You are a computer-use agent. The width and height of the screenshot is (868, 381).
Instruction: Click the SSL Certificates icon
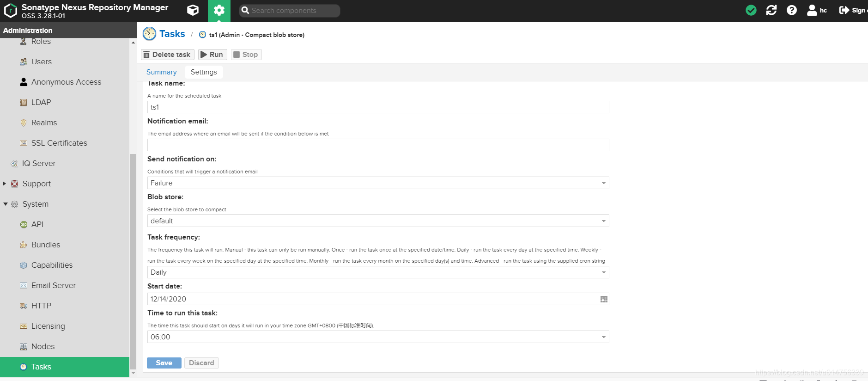pos(24,143)
